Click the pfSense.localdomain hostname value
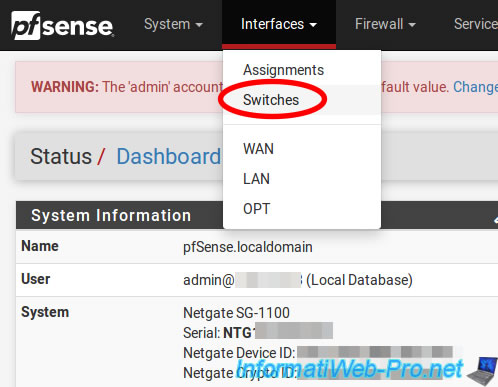Screen dimensions: 498x387 coord(248,247)
